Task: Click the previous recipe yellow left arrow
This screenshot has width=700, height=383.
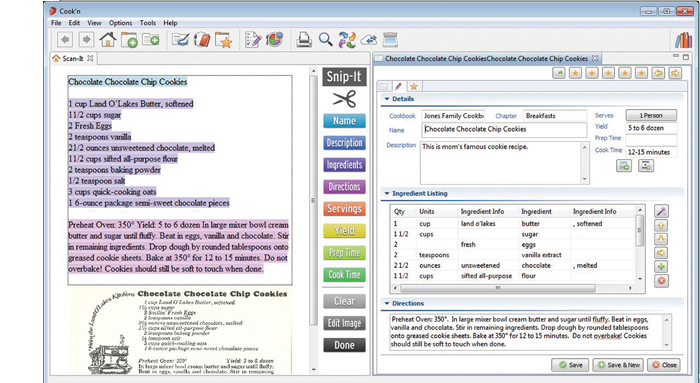Action: (x=658, y=73)
